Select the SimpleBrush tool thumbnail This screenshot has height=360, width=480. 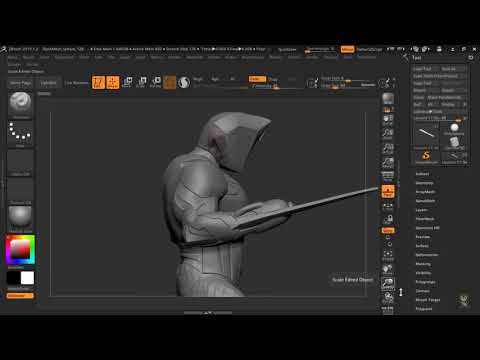(x=426, y=157)
